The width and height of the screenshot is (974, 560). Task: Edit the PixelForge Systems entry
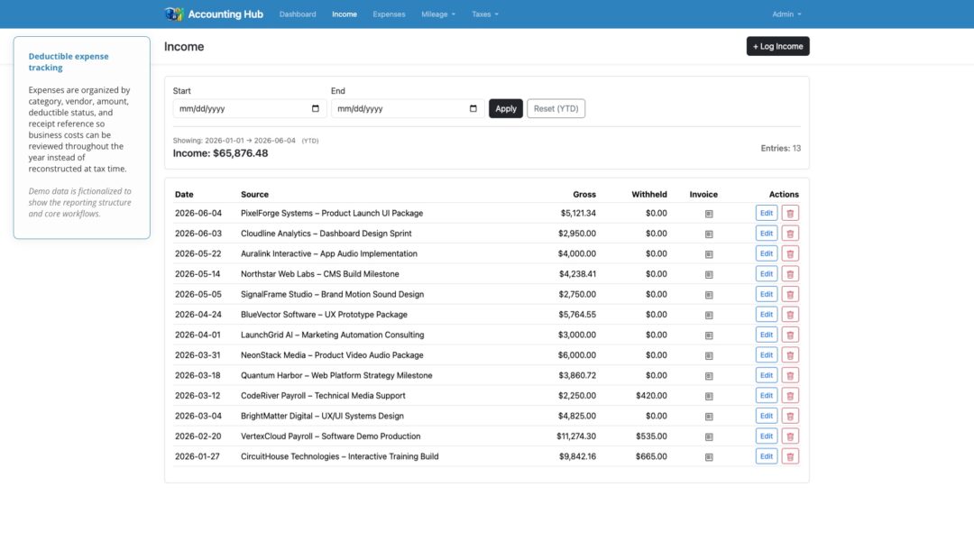[767, 213]
